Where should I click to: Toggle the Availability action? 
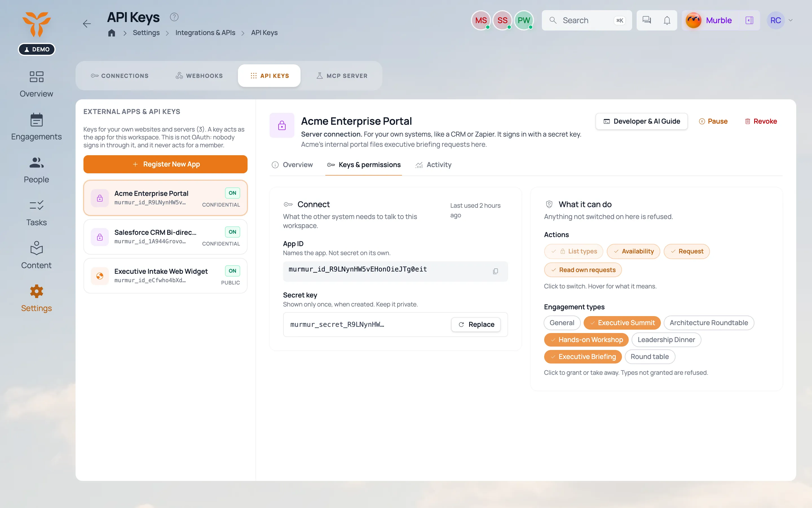pyautogui.click(x=633, y=251)
